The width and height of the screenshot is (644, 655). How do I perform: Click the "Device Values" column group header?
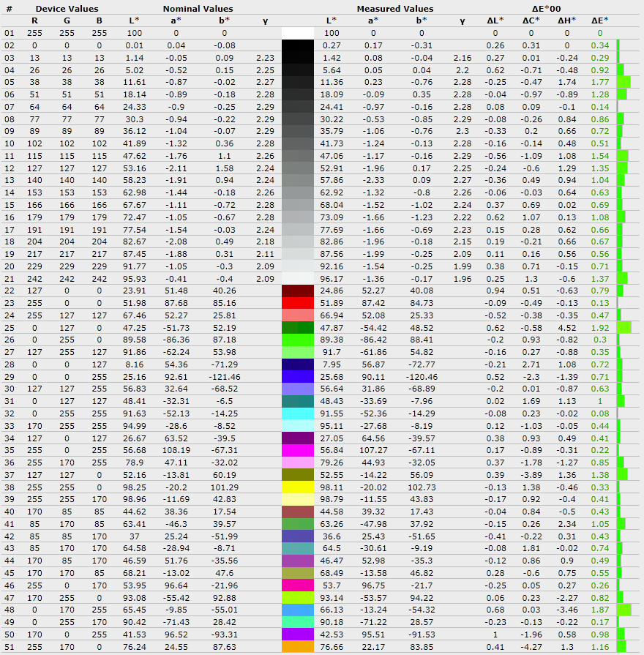(67, 9)
